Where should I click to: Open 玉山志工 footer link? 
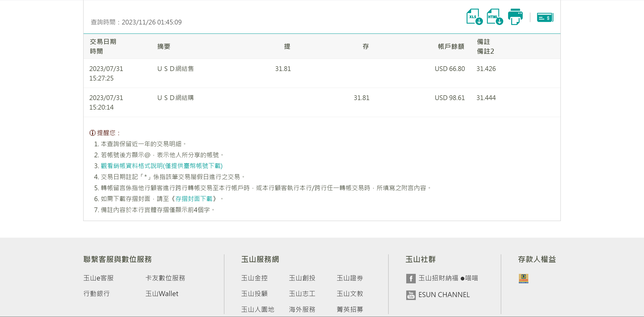point(302,294)
